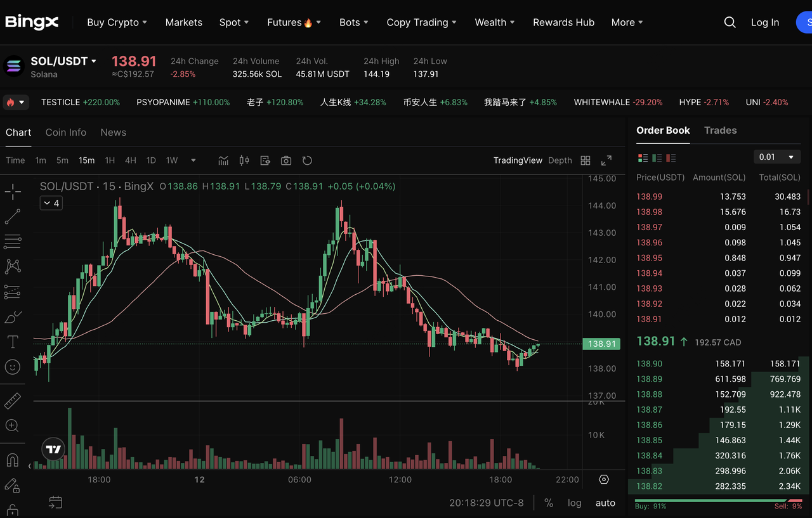
Task: Select the text annotation tool
Action: (13, 342)
